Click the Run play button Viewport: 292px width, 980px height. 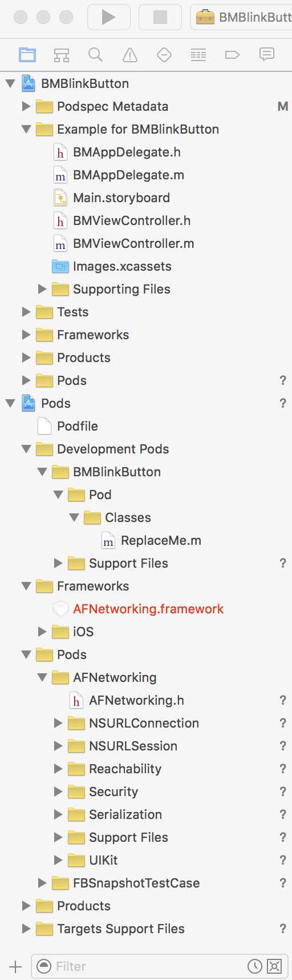[108, 17]
